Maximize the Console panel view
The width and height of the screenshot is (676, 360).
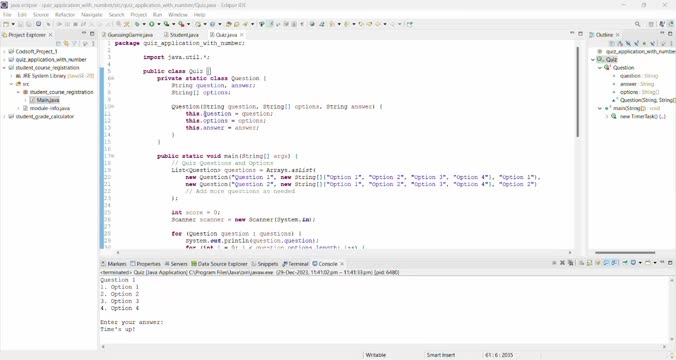coord(670,262)
